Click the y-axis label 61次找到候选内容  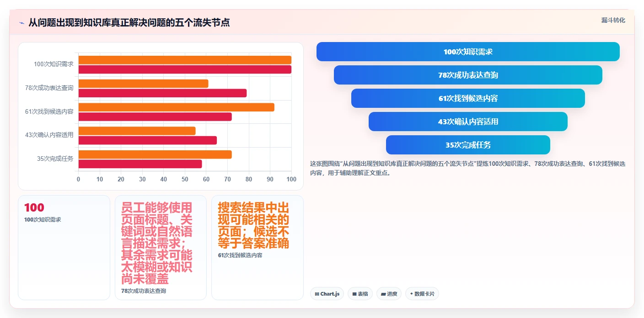coord(49,111)
